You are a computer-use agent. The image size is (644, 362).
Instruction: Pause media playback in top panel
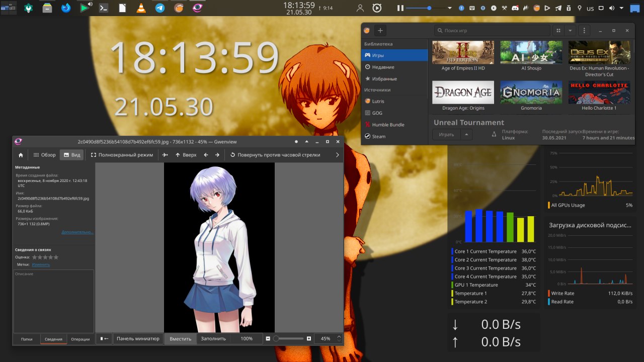point(400,8)
